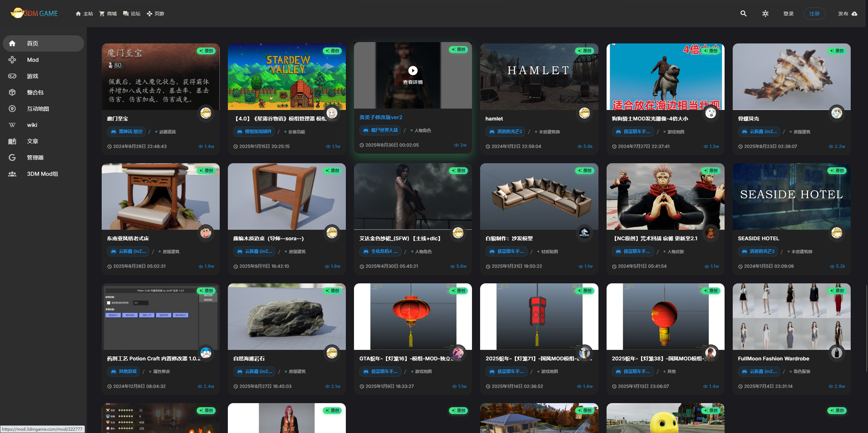Open the SEASIDE HOTEL thumbnail
The image size is (868, 433).
click(x=791, y=197)
